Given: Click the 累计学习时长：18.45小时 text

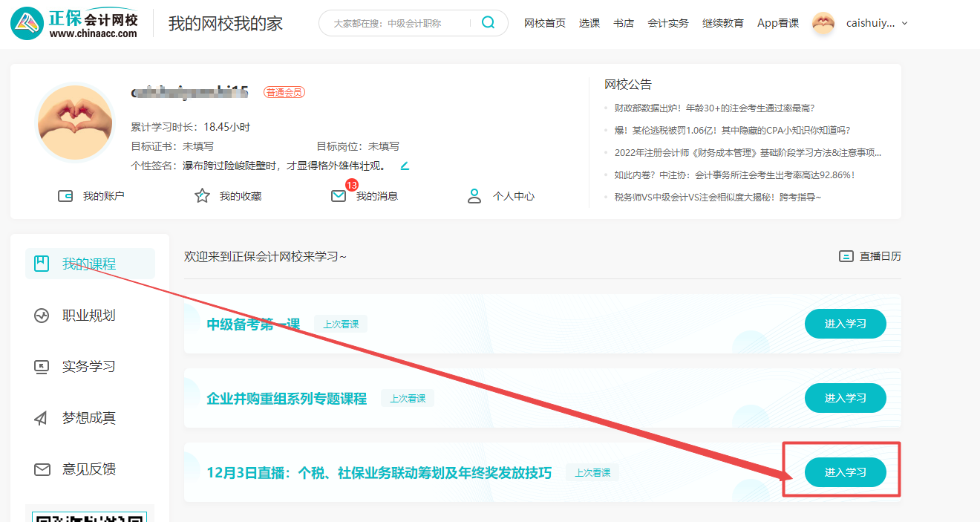Looking at the screenshot, I should pos(191,127).
